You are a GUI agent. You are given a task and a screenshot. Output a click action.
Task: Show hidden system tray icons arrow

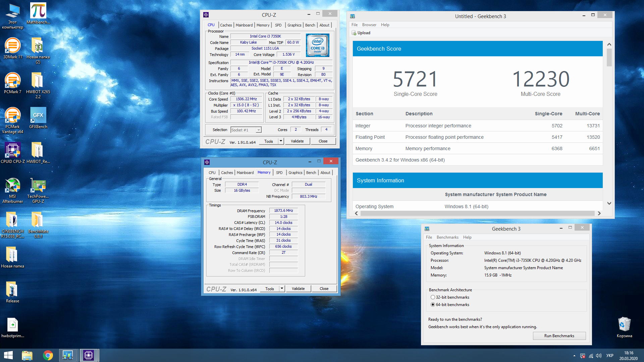tap(574, 356)
